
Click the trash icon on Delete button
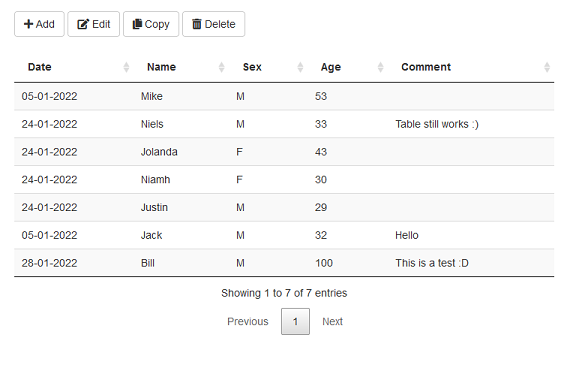click(x=197, y=24)
